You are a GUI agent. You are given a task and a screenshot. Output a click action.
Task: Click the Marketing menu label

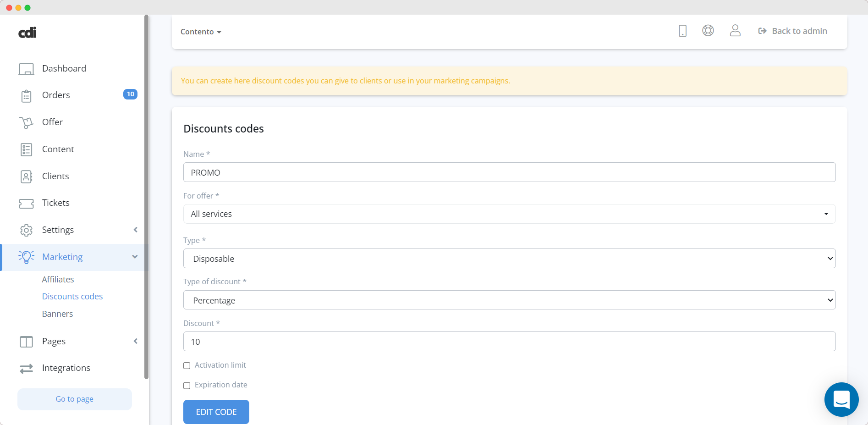(x=62, y=257)
